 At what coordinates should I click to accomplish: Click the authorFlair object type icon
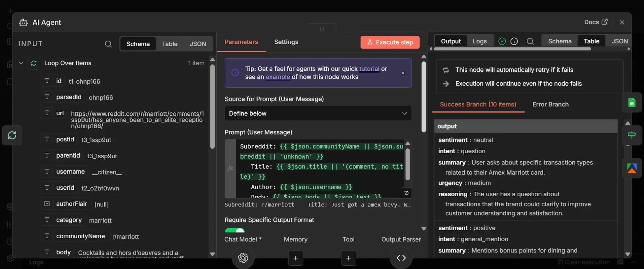click(x=47, y=204)
